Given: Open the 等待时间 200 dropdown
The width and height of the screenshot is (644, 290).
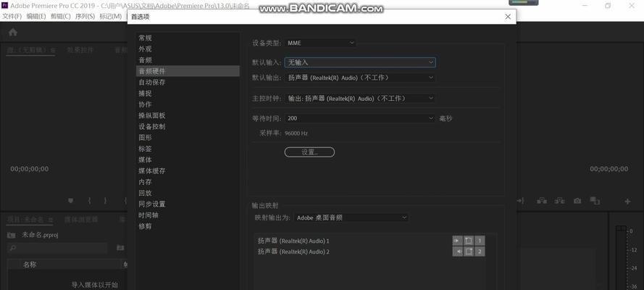Looking at the screenshot, I should tap(360, 118).
